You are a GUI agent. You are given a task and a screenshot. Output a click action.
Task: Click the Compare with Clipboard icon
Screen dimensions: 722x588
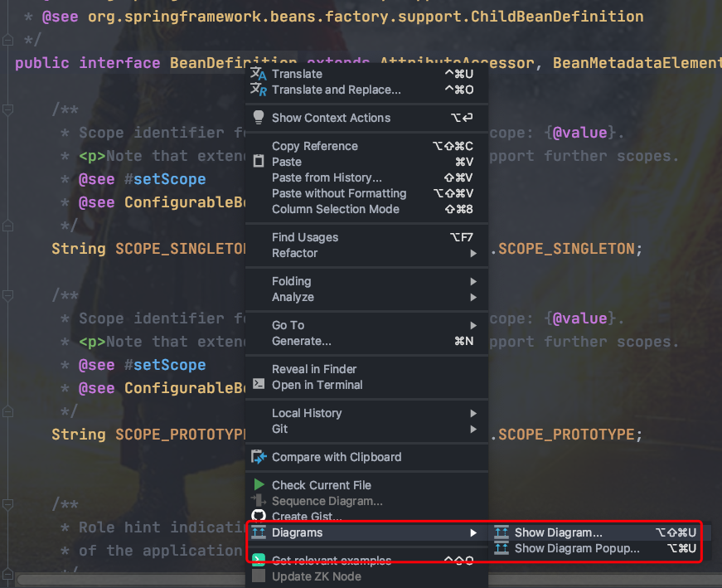point(259,457)
